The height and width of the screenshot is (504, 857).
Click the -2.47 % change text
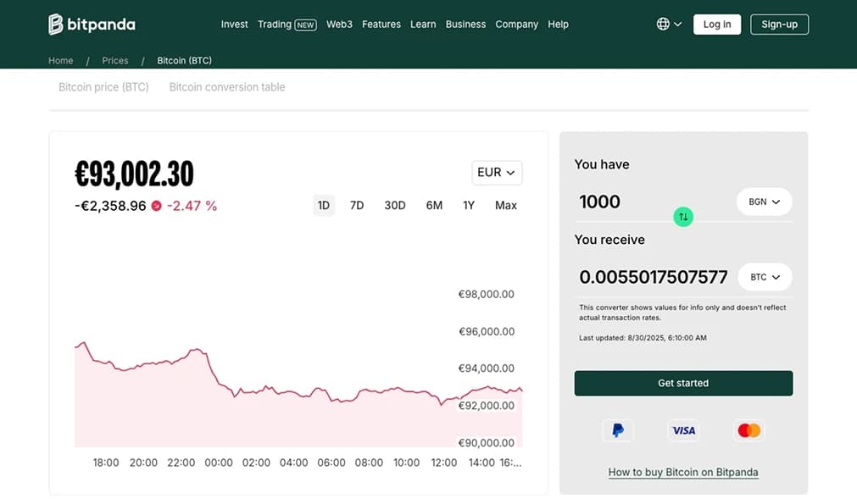[x=192, y=206]
